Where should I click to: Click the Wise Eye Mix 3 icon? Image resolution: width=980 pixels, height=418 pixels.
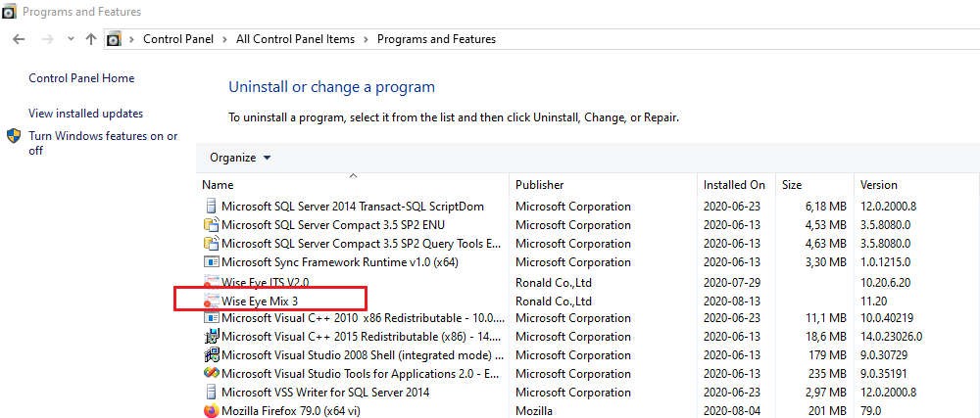click(211, 301)
